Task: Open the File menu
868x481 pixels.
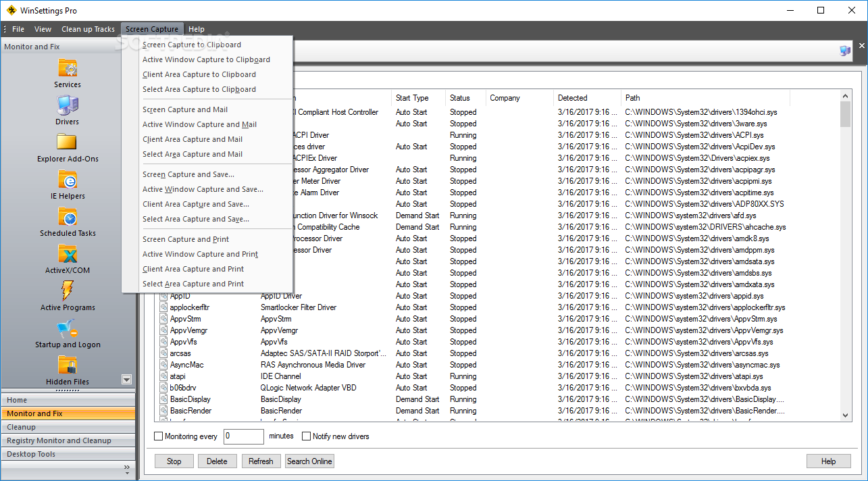Action: tap(18, 29)
